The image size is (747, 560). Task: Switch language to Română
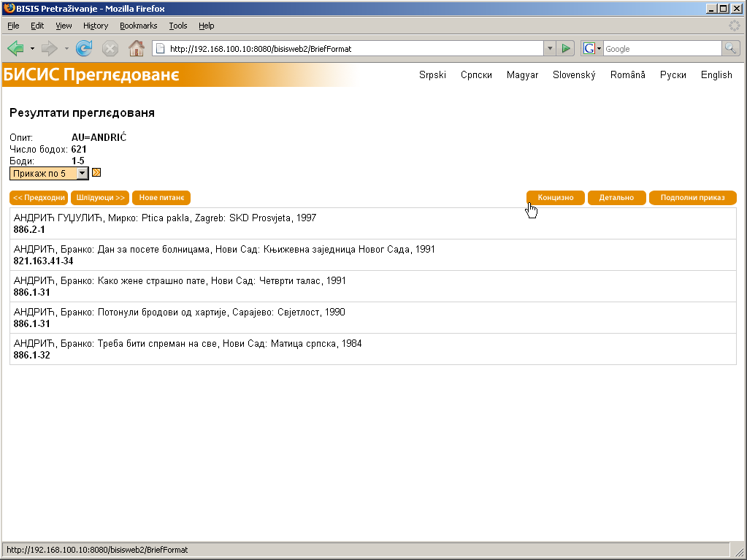[628, 74]
